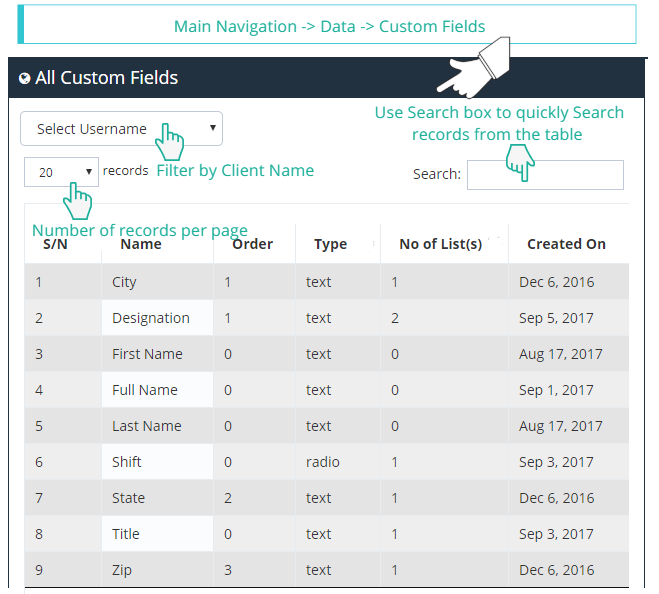Image resolution: width=659 pixels, height=594 pixels.
Task: Sort table by Type column header
Action: [330, 244]
